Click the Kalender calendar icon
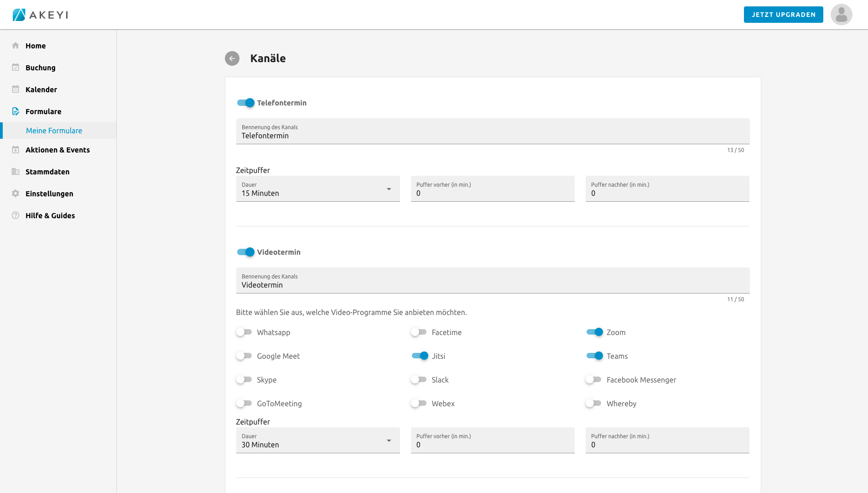 pos(16,89)
